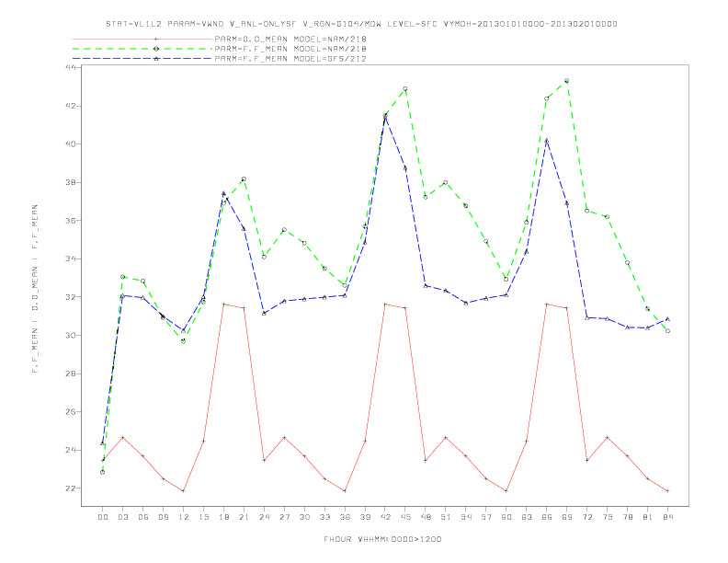Screen dimensions: 728x563
Task: Click x-axis tick label 21
Action: (x=244, y=517)
